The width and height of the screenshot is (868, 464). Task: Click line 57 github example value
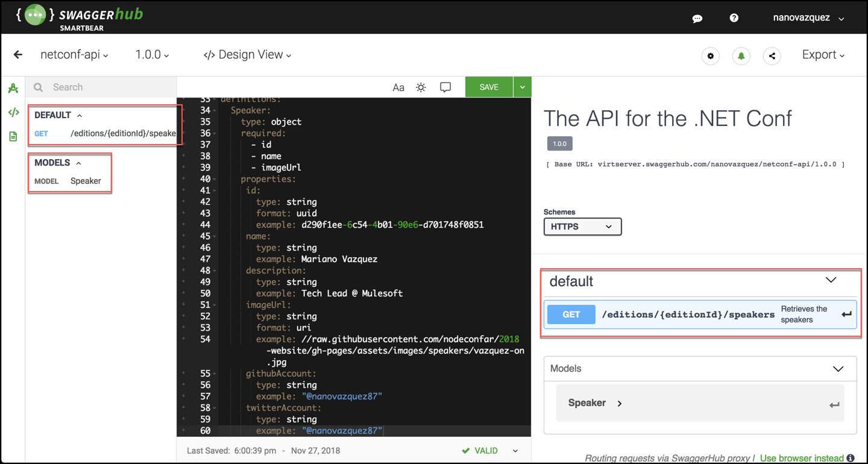(342, 397)
